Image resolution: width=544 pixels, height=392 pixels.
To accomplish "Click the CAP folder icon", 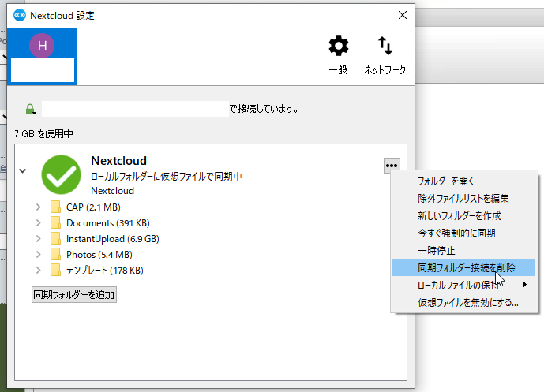I will [55, 207].
